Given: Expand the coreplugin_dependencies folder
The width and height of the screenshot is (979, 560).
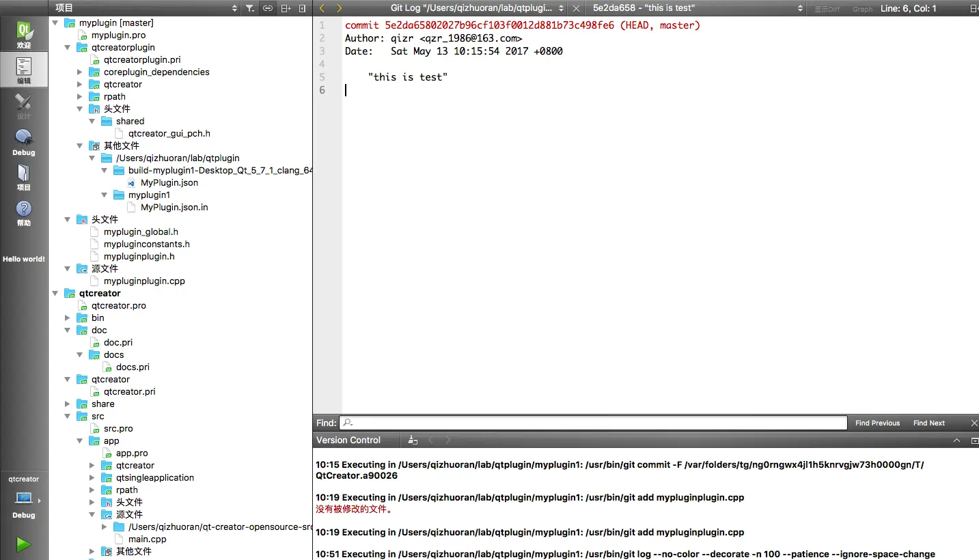Looking at the screenshot, I should coord(80,72).
